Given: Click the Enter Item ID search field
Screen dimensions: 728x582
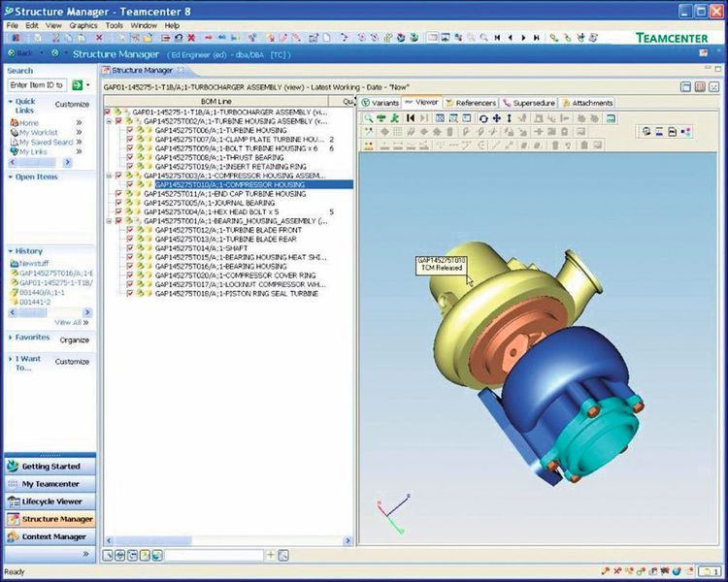Looking at the screenshot, I should pos(37,85).
